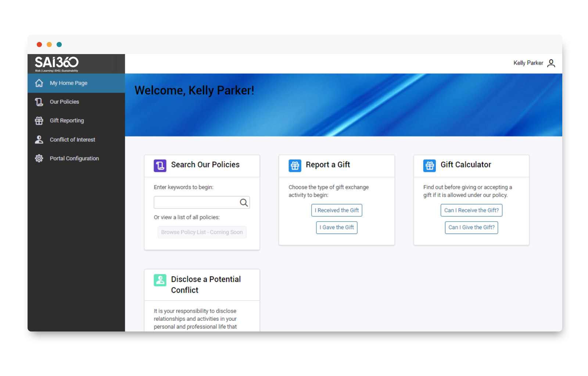This screenshot has width=588, height=376.
Task: Open My Home Page menu item
Action: (x=69, y=83)
